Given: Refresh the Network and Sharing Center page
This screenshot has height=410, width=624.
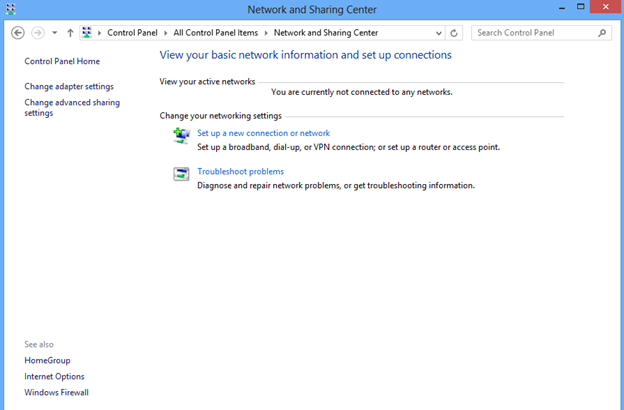Looking at the screenshot, I should click(x=454, y=33).
